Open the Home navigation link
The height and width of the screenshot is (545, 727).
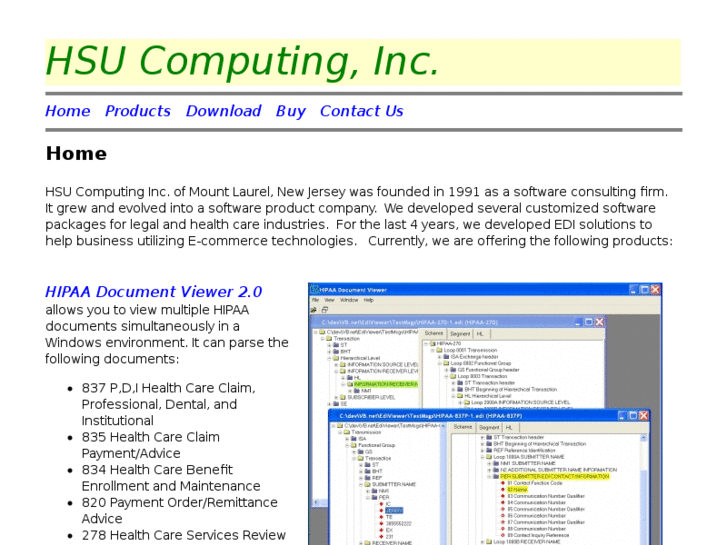tap(68, 111)
